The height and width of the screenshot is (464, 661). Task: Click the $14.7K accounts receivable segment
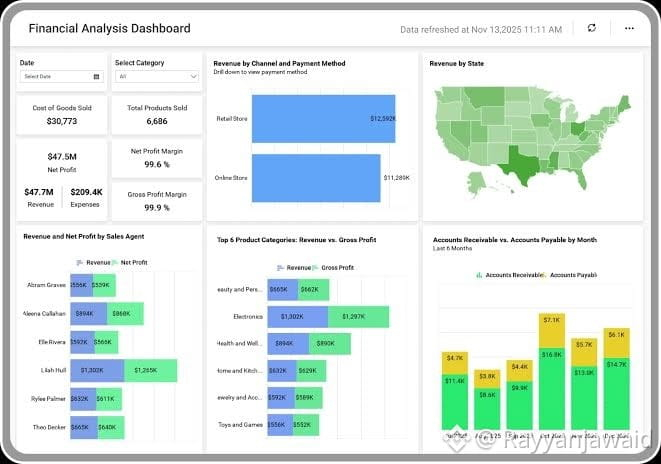pos(617,394)
